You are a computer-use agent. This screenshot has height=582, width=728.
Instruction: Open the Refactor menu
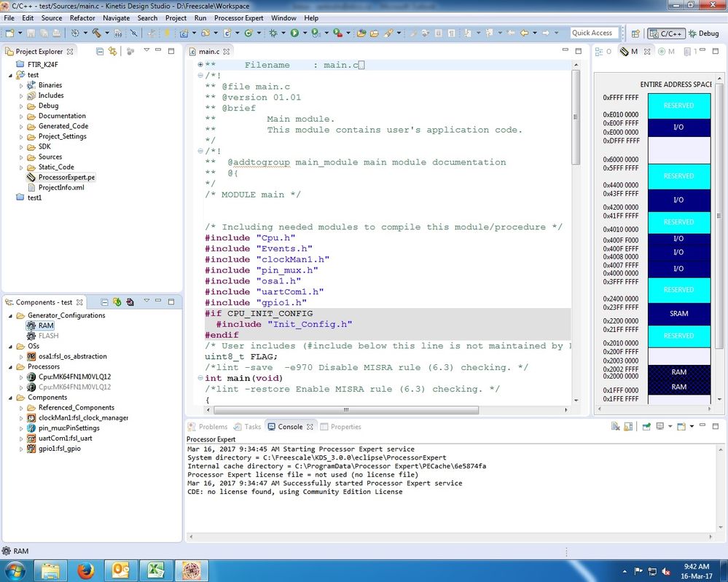(x=82, y=18)
